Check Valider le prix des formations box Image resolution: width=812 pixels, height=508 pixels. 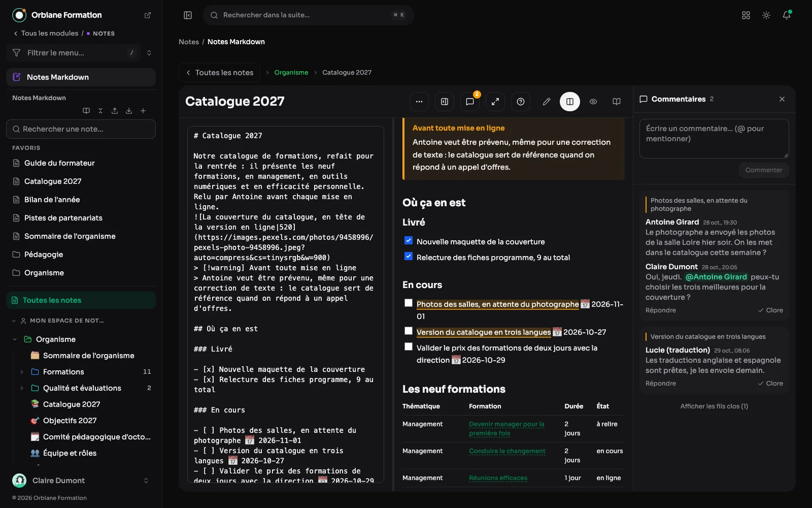tap(409, 346)
